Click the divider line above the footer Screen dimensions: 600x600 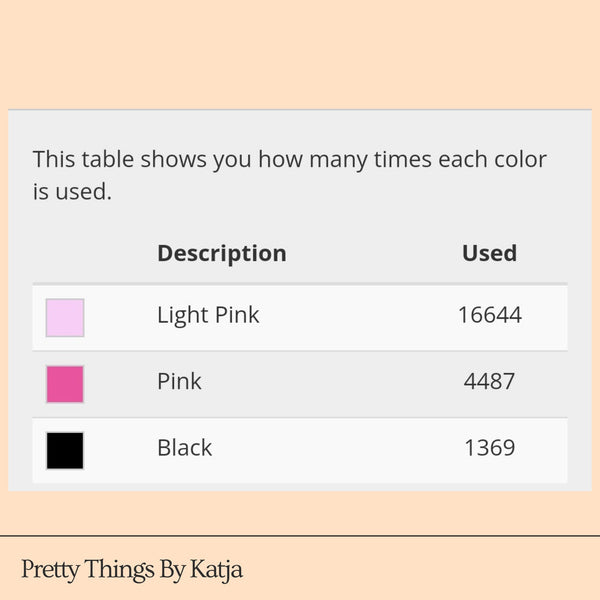click(300, 536)
